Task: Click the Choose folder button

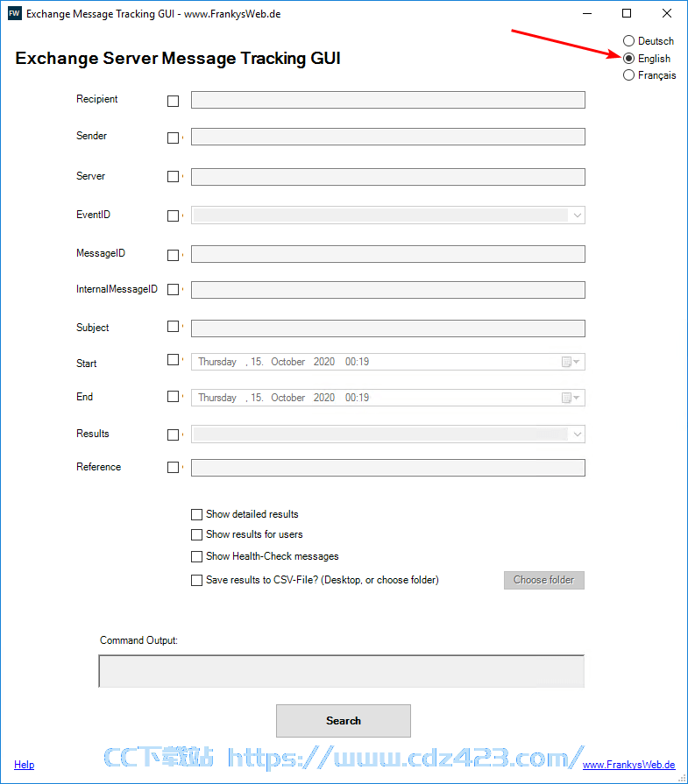Action: point(544,580)
